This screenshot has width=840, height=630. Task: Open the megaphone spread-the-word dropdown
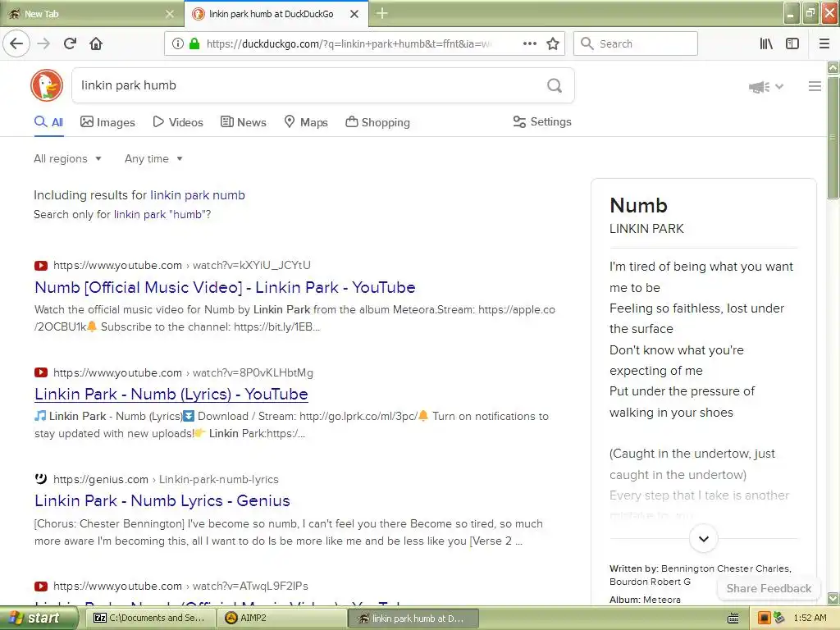766,86
